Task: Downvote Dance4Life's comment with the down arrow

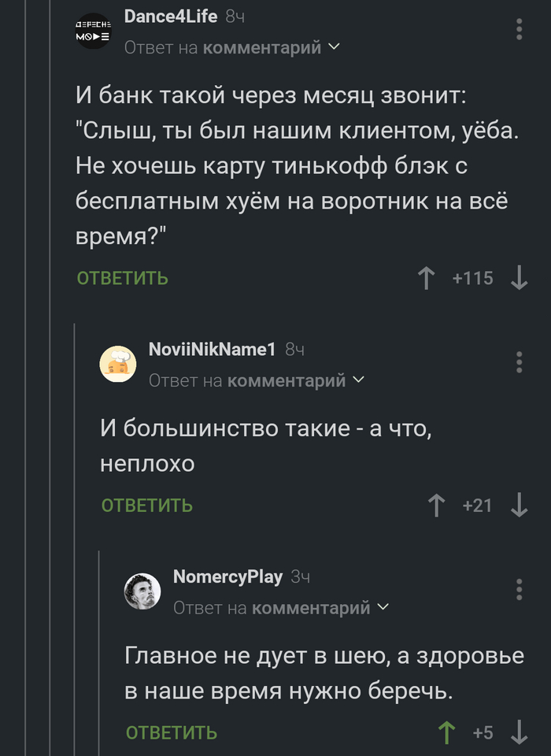Action: (521, 278)
